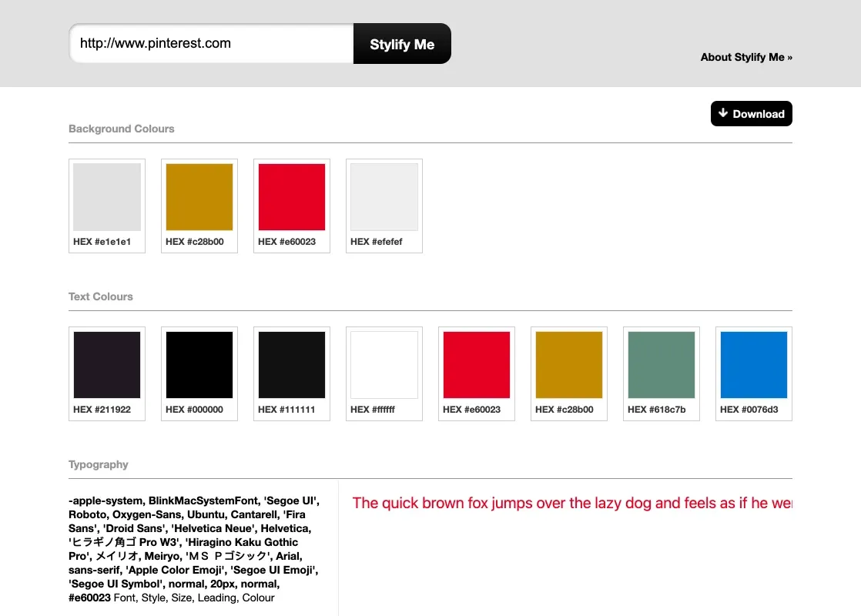Select the green text swatch #618c7b

pyautogui.click(x=662, y=365)
